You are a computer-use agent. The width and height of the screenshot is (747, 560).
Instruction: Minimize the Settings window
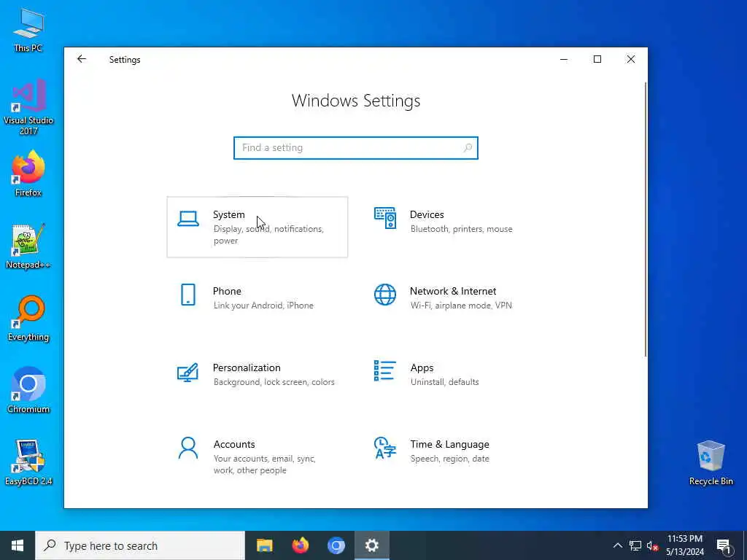(x=564, y=59)
